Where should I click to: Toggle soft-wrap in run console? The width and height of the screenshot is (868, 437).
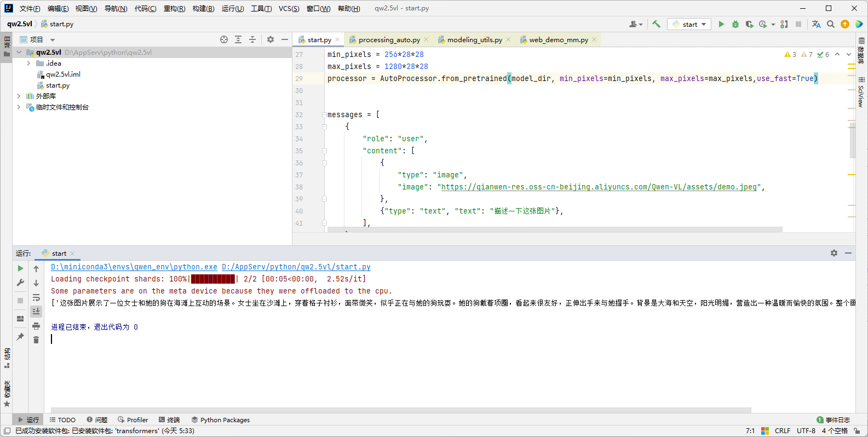[x=36, y=297]
